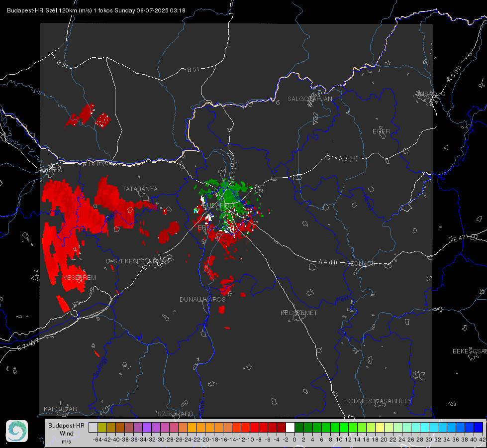The height and width of the screenshot is (448, 487).
Task: Click the swirl logo icon beside the legend
Action: point(17,431)
